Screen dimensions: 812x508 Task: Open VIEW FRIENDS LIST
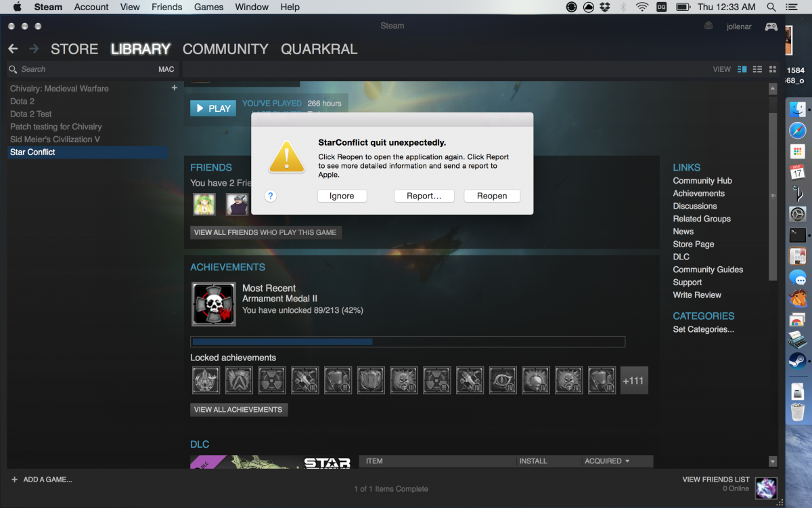[716, 480]
